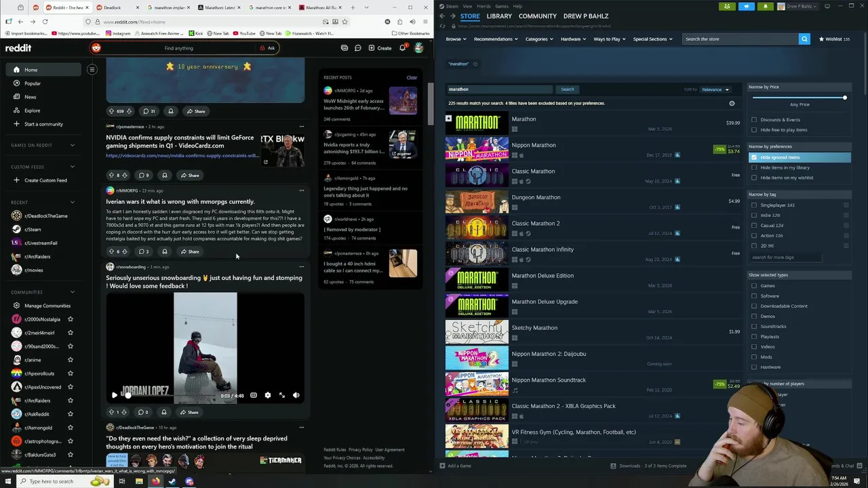Open Steam View menu
Image resolution: width=868 pixels, height=488 pixels.
(467, 6)
